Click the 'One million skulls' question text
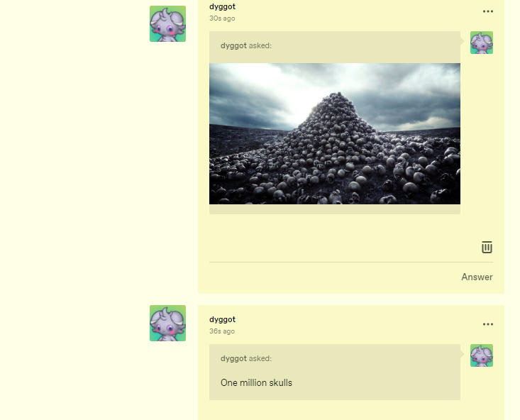Image resolution: width=520 pixels, height=420 pixels. pyautogui.click(x=256, y=383)
